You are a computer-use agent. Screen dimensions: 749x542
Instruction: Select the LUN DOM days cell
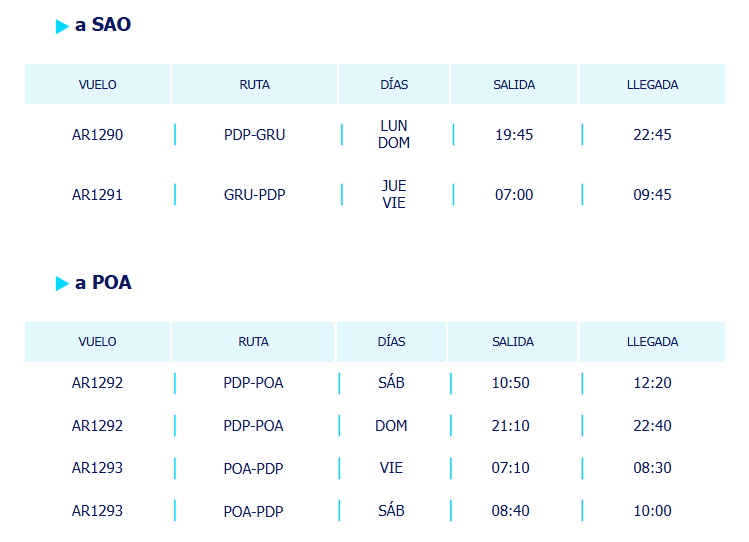(x=394, y=134)
